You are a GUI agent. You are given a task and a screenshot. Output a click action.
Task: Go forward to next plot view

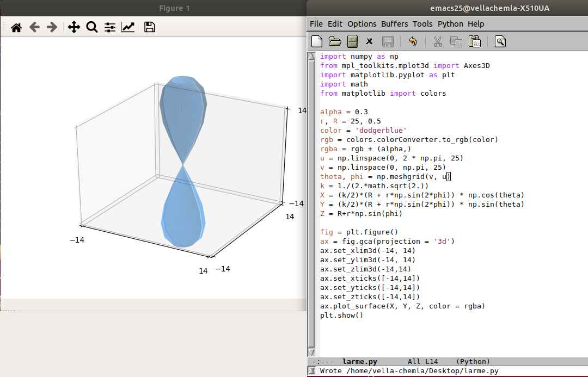point(52,27)
